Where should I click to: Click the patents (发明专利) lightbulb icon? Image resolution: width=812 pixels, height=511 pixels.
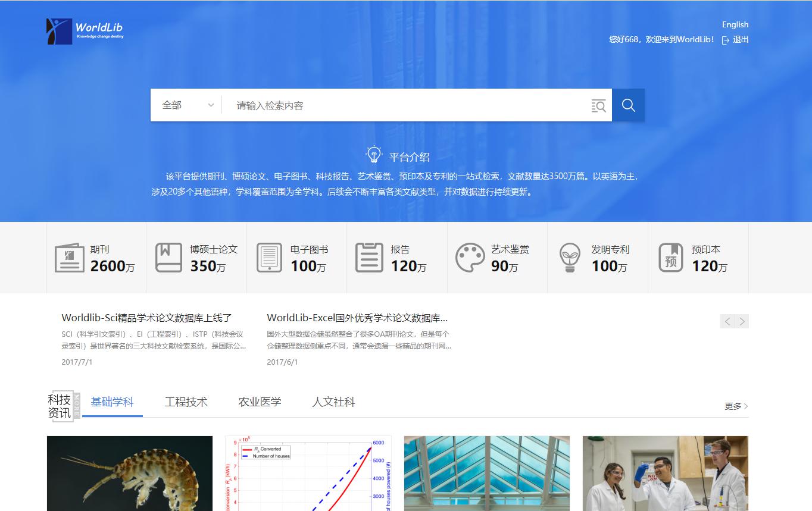tap(570, 258)
